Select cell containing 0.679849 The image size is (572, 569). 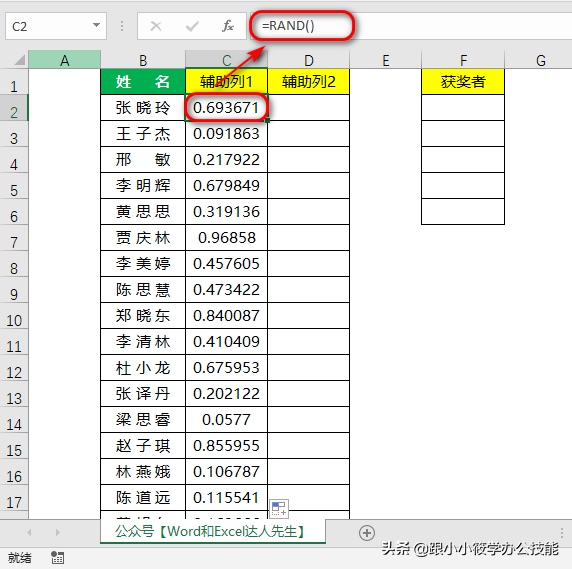[x=227, y=186]
